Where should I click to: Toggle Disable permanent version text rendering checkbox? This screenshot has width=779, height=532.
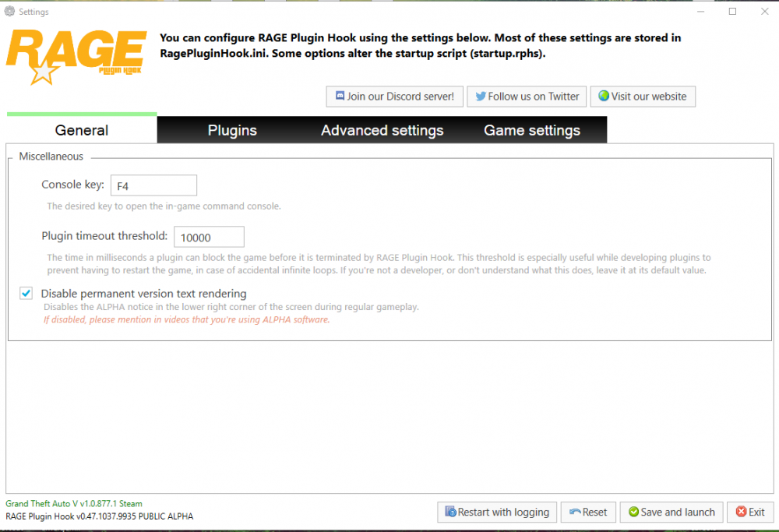click(26, 294)
